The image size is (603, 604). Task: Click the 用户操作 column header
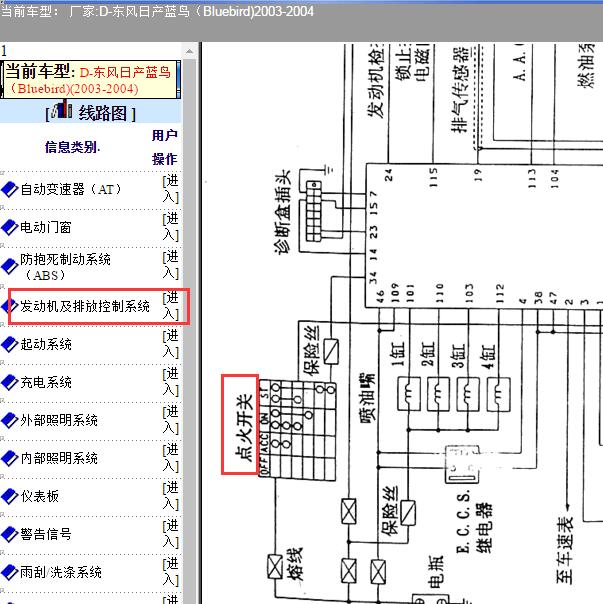tap(165, 147)
